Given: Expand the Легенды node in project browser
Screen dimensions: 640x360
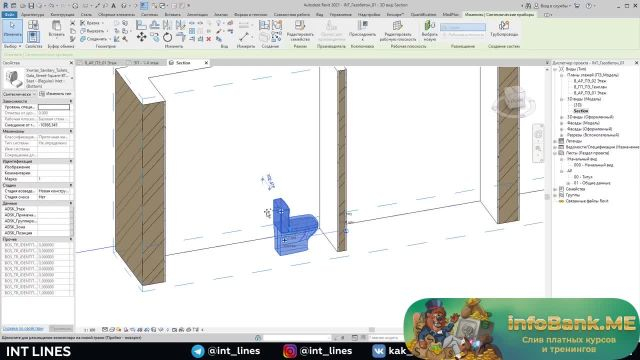Looking at the screenshot, I should [555, 141].
